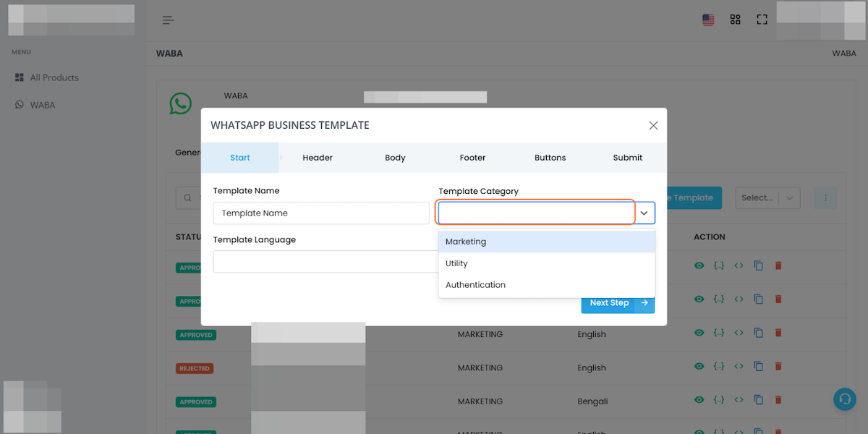This screenshot has width=868, height=434.
Task: Delete the Bengali template with trash icon
Action: tap(778, 399)
